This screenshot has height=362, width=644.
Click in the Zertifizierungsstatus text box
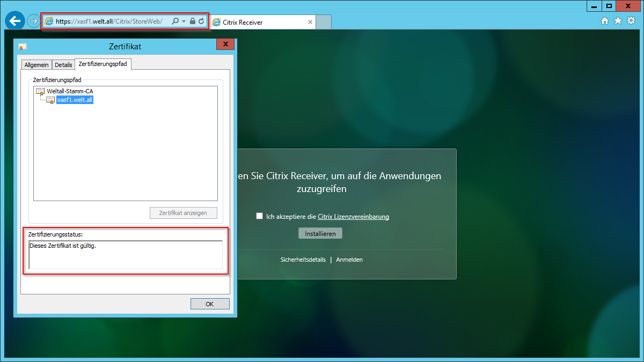coord(126,255)
